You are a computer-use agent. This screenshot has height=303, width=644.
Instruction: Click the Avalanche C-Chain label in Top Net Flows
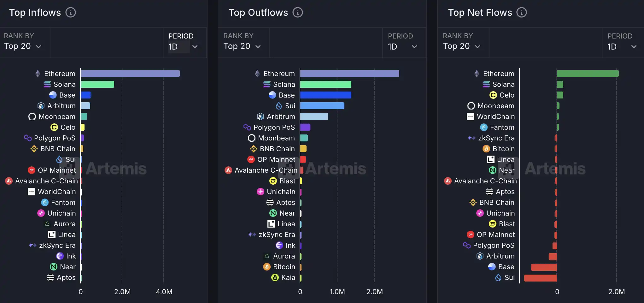point(486,181)
